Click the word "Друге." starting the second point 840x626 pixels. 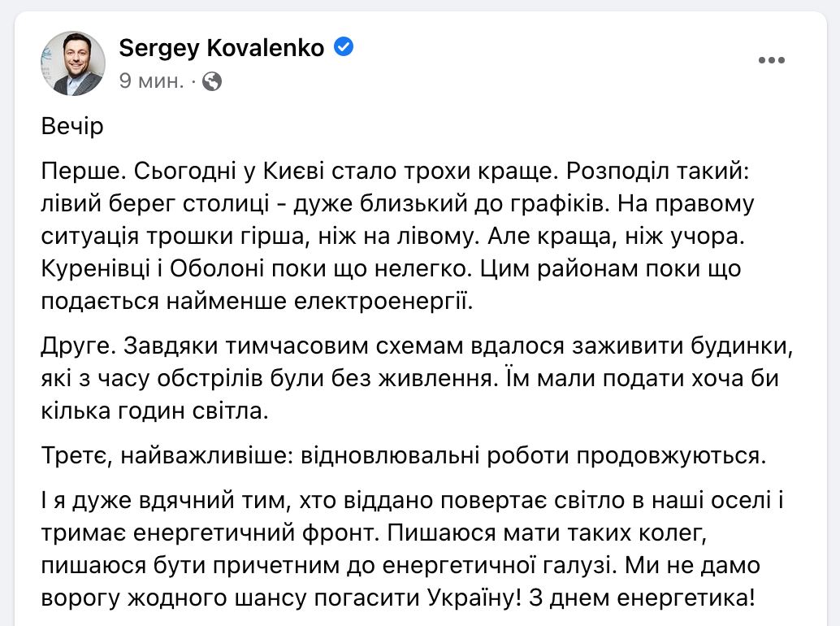(x=78, y=346)
